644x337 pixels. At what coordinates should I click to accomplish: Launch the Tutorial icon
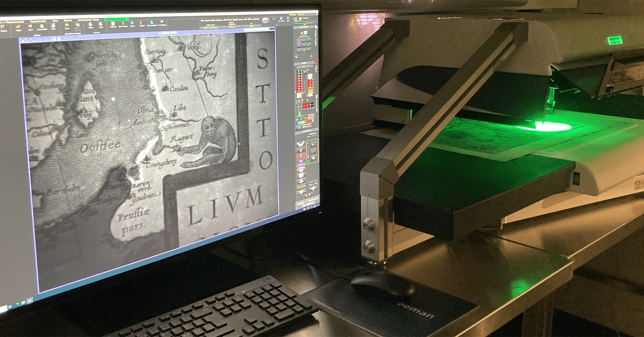point(142,23)
